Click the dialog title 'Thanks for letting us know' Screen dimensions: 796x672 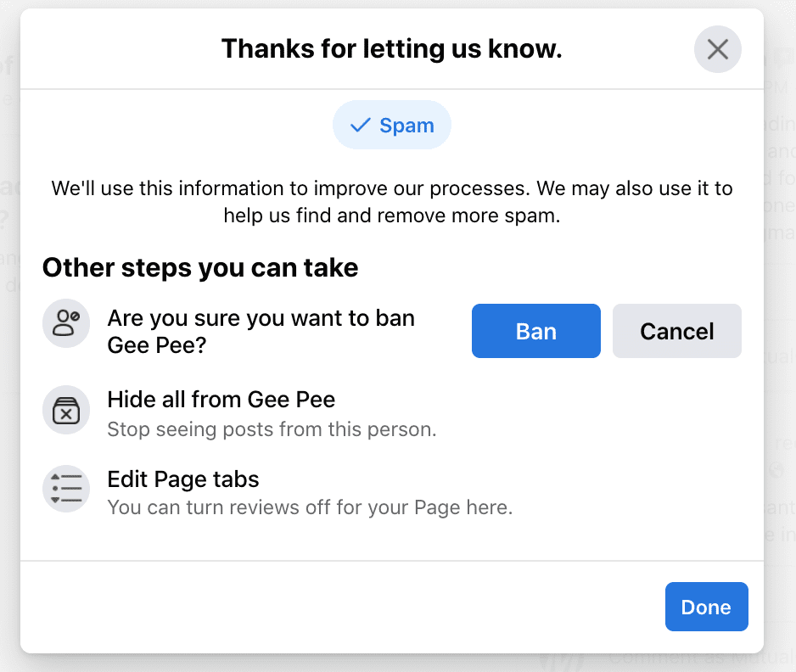click(392, 48)
